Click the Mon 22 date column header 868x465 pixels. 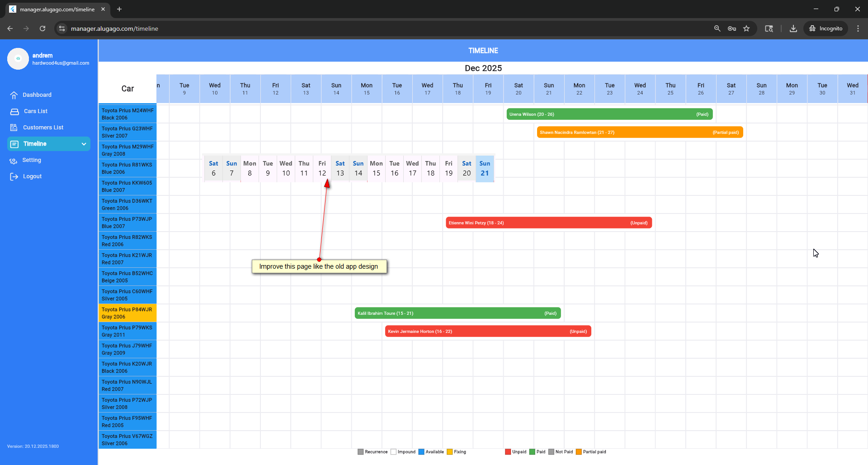tap(579, 89)
